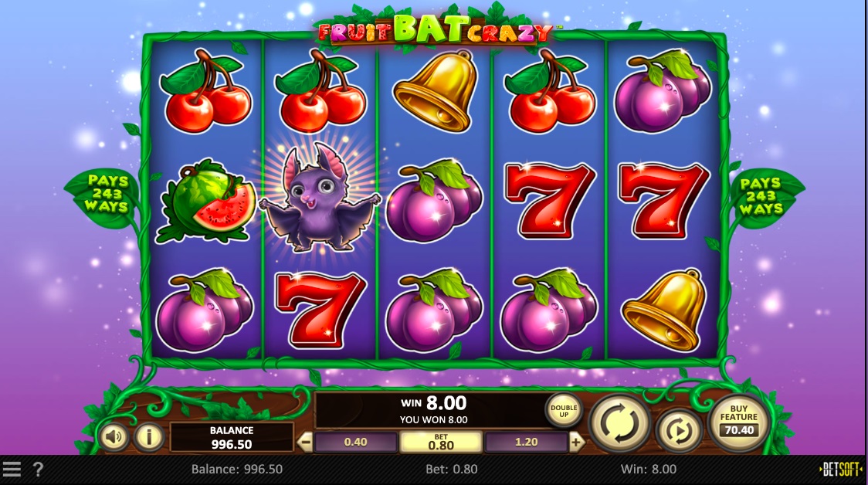Viewport: 868px width, 485px height.
Task: Select the 0.40 bet option
Action: pos(355,442)
